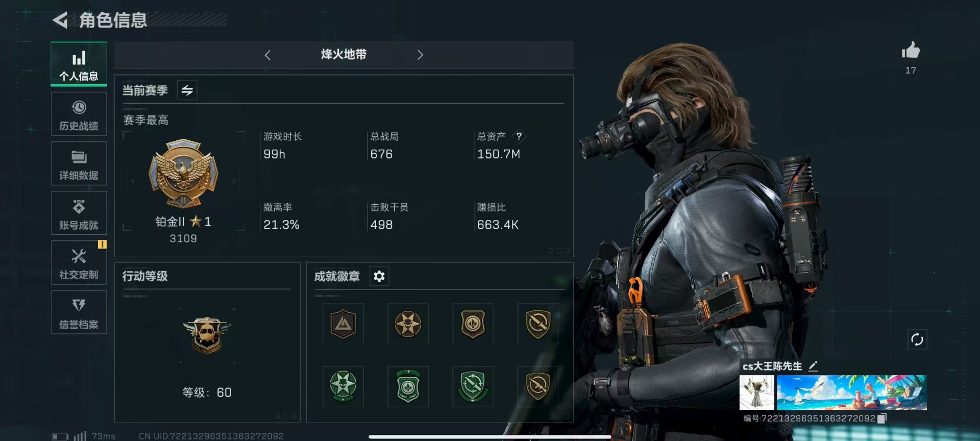The height and width of the screenshot is (441, 980).
Task: Open the 社交定制 section
Action: 79,263
